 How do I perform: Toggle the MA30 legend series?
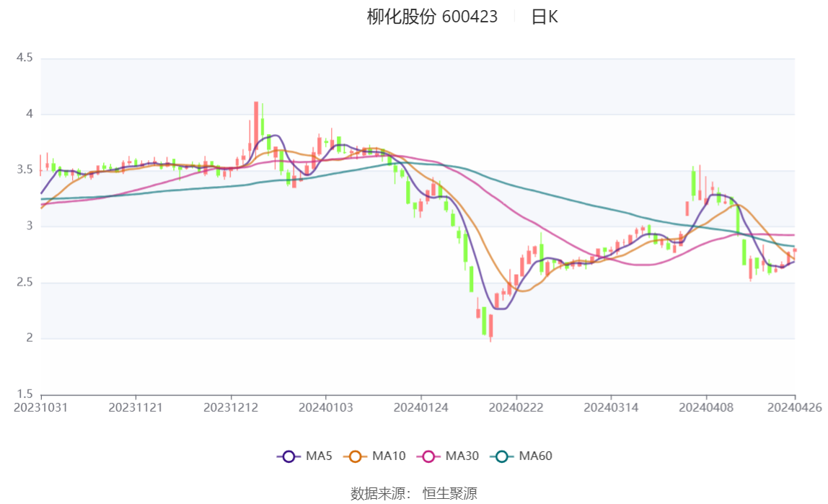click(x=448, y=456)
